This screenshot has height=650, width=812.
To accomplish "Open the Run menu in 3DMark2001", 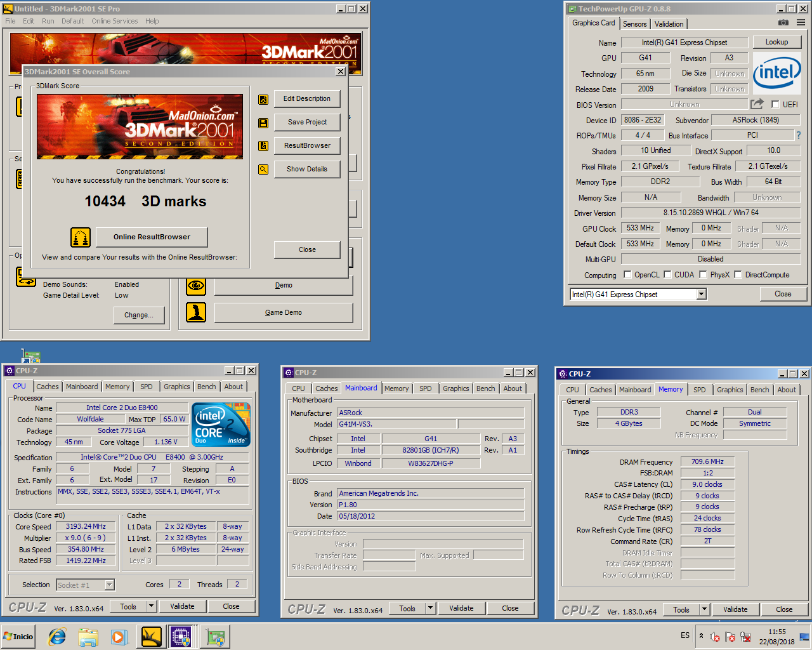I will [48, 21].
